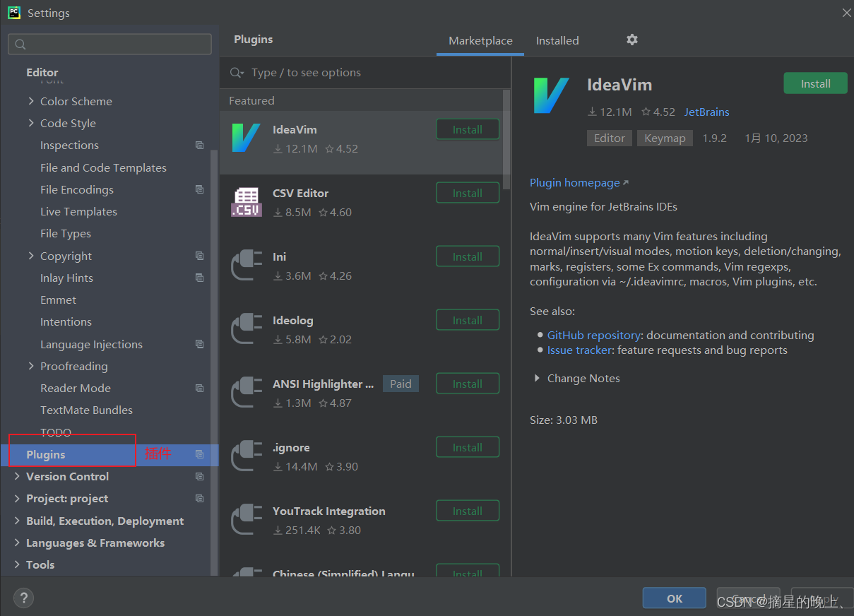Screen dimensions: 854x616
Task: Click the project-level icon beside Project: project
Action: (199, 498)
